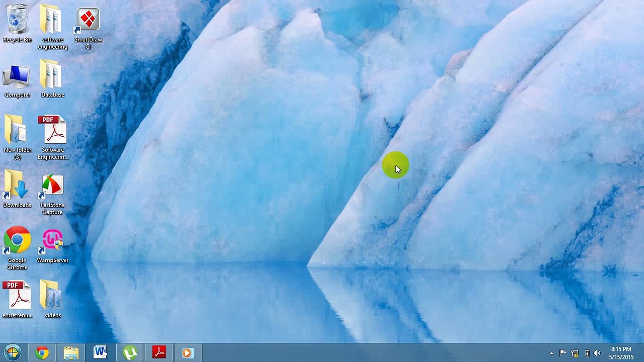Open the clock showing 8:15 PM
The image size is (644, 362).
coord(621,353)
